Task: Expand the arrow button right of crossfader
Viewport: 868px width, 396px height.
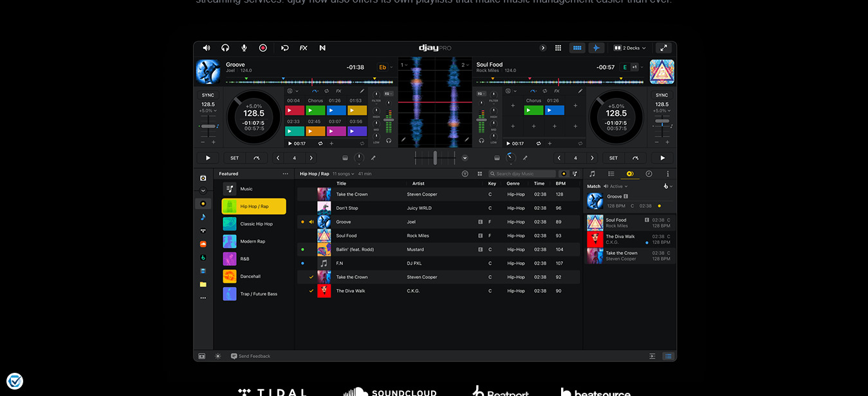Action: point(465,158)
